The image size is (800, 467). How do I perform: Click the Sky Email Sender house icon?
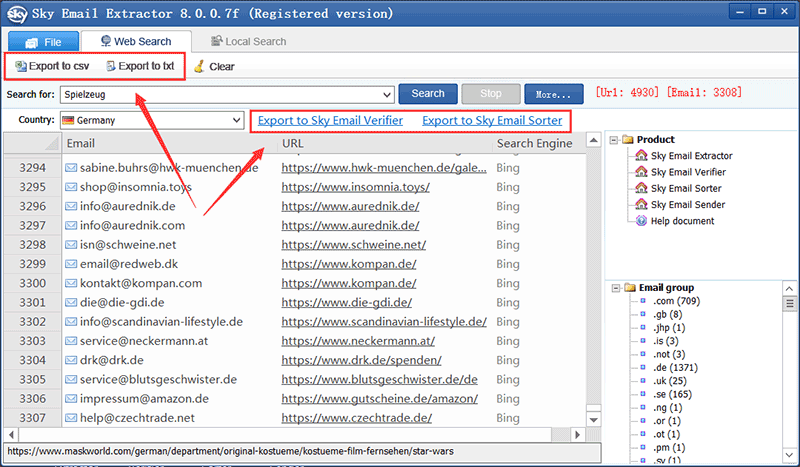coord(641,205)
